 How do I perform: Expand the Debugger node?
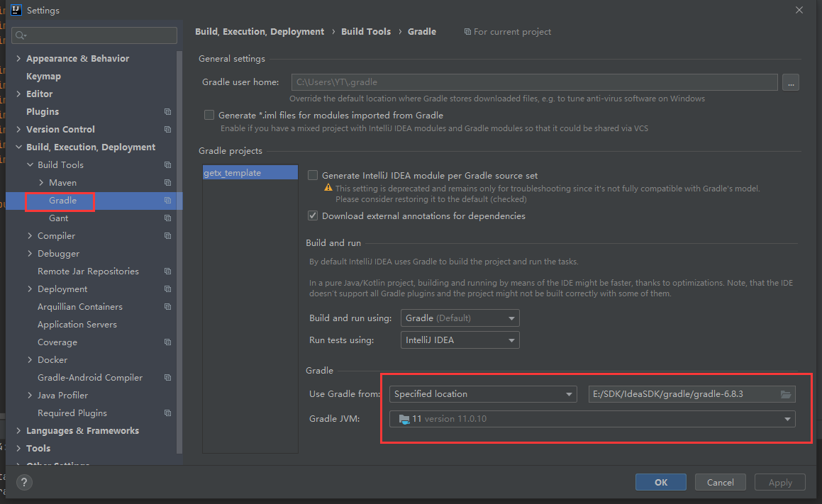[30, 254]
